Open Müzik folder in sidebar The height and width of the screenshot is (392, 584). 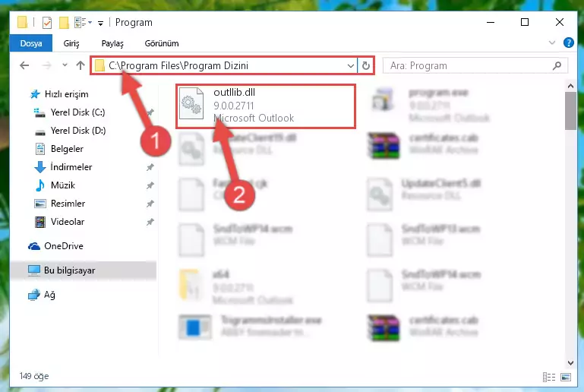(x=62, y=185)
